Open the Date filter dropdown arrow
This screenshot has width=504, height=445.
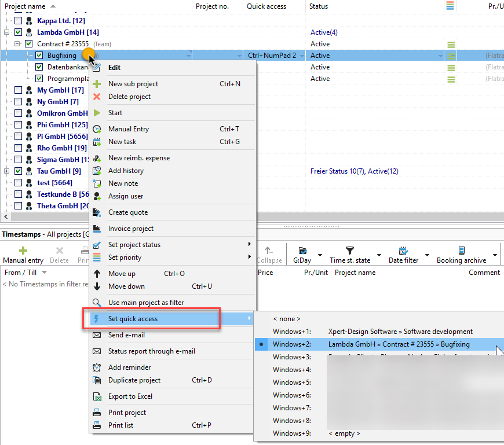427,255
